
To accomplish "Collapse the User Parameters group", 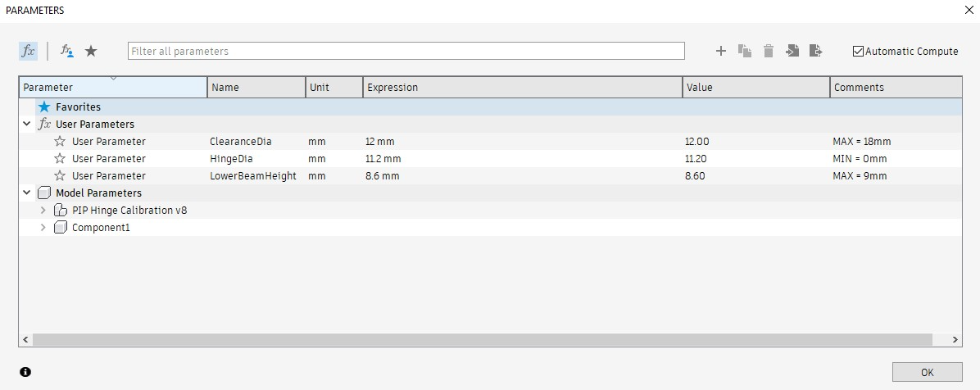I will pos(27,124).
